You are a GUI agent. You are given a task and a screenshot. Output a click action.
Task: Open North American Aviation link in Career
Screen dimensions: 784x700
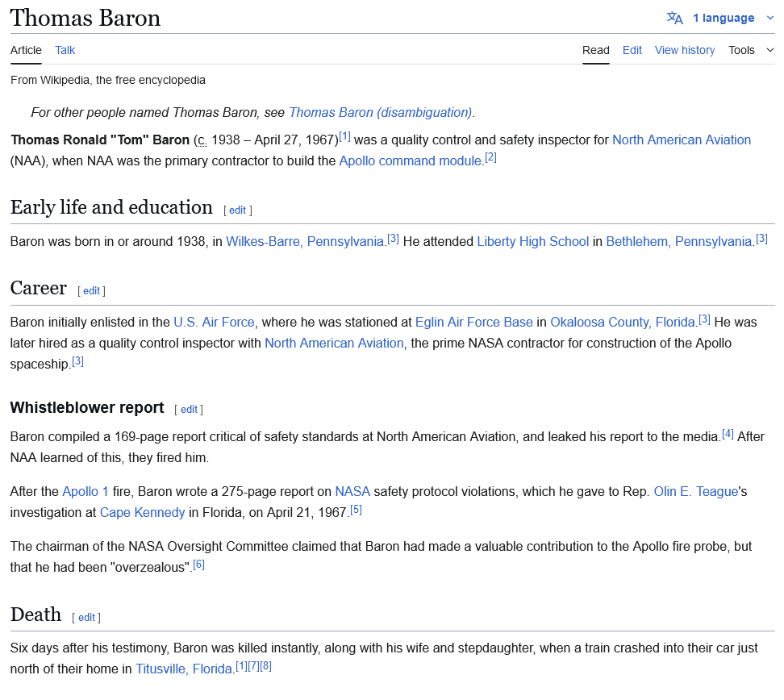334,344
